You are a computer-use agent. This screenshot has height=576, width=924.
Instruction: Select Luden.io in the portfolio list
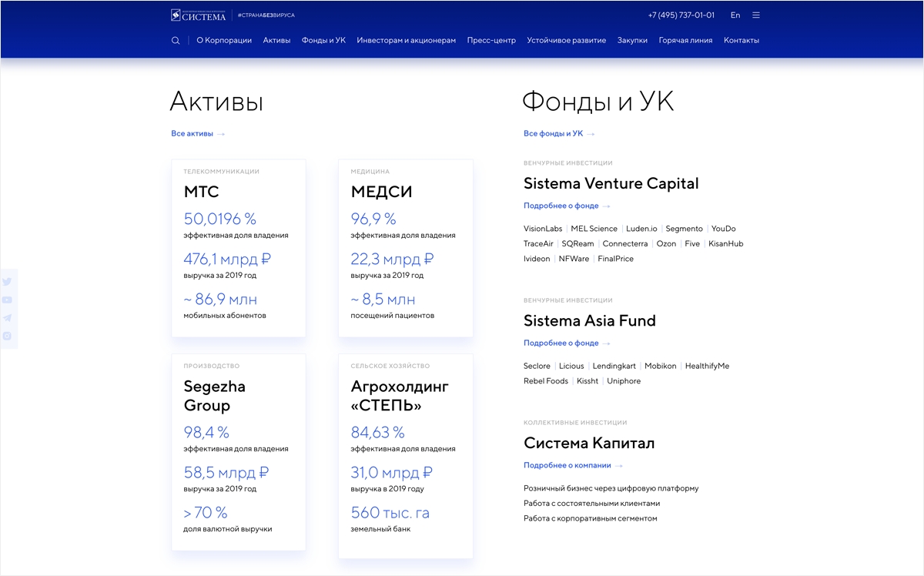click(641, 229)
